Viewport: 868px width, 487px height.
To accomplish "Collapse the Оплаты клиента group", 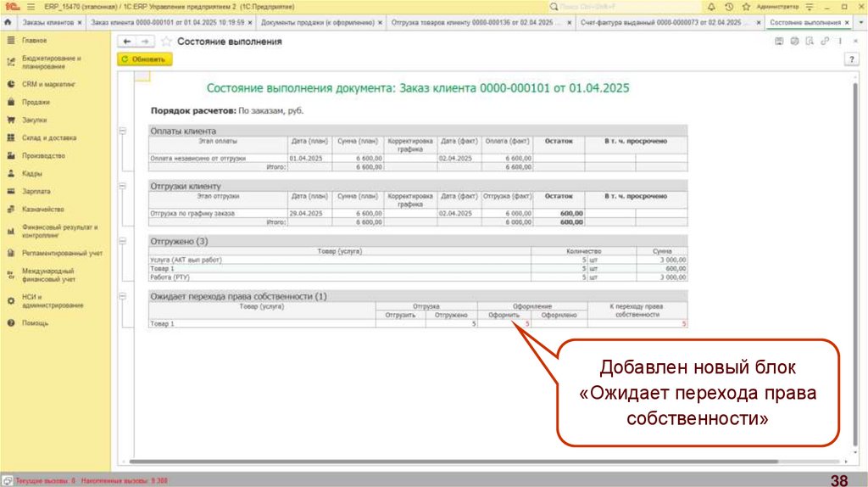I will point(123,132).
